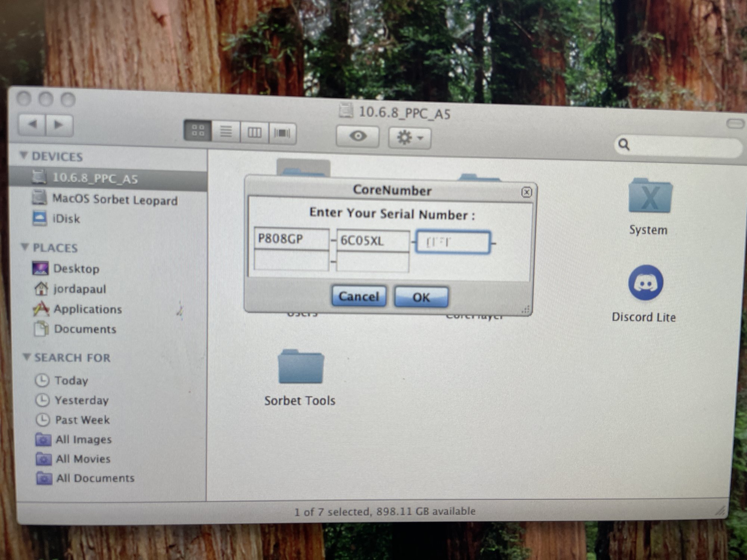The image size is (747, 560).
Task: Open the Discord Lite application icon
Action: point(646,283)
